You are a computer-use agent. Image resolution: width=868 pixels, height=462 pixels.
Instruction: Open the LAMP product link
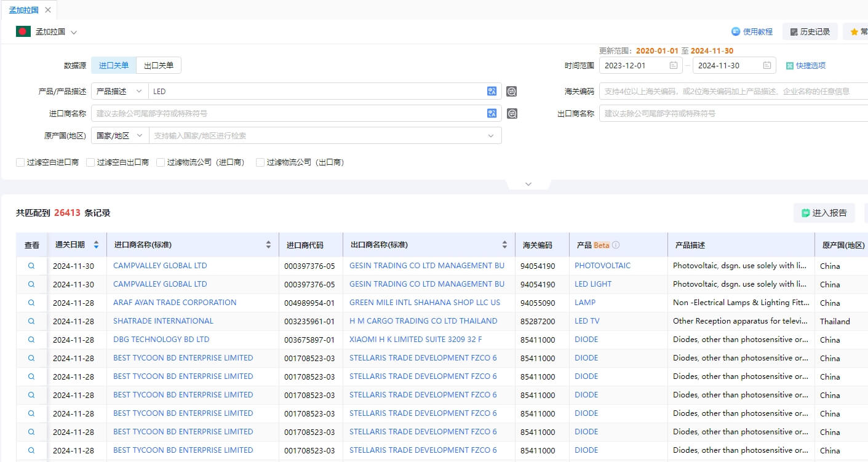point(585,302)
